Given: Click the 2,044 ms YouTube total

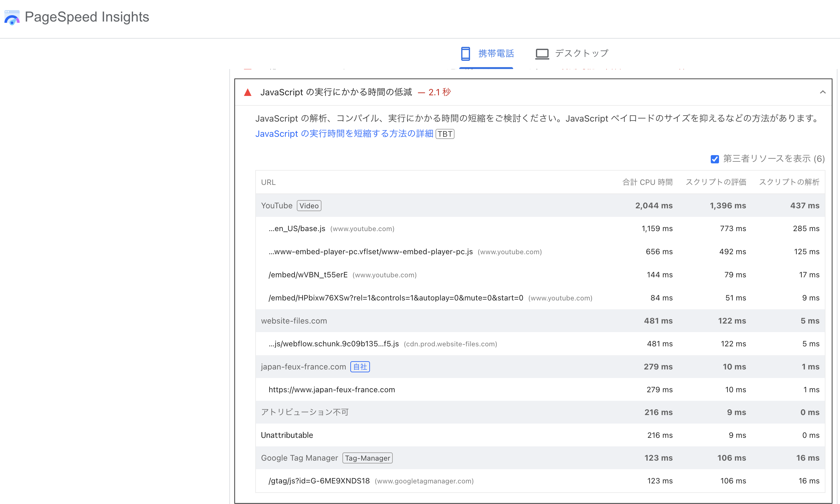Looking at the screenshot, I should [x=654, y=206].
